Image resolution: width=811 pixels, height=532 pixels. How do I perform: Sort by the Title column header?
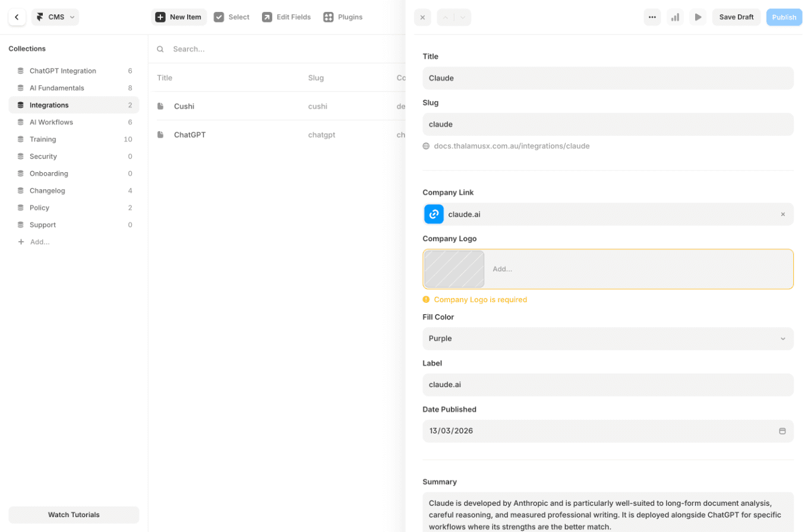[x=165, y=78]
